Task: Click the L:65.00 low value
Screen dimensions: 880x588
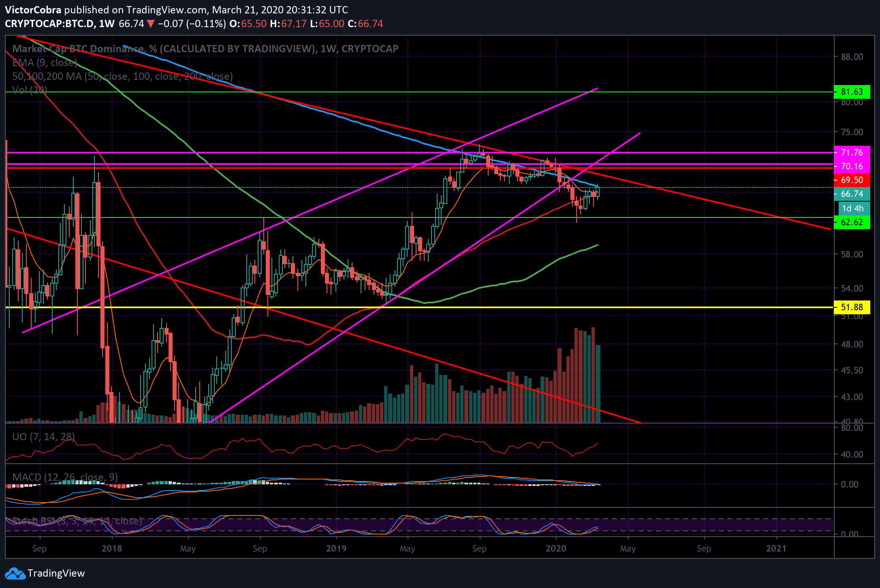Action: click(327, 23)
